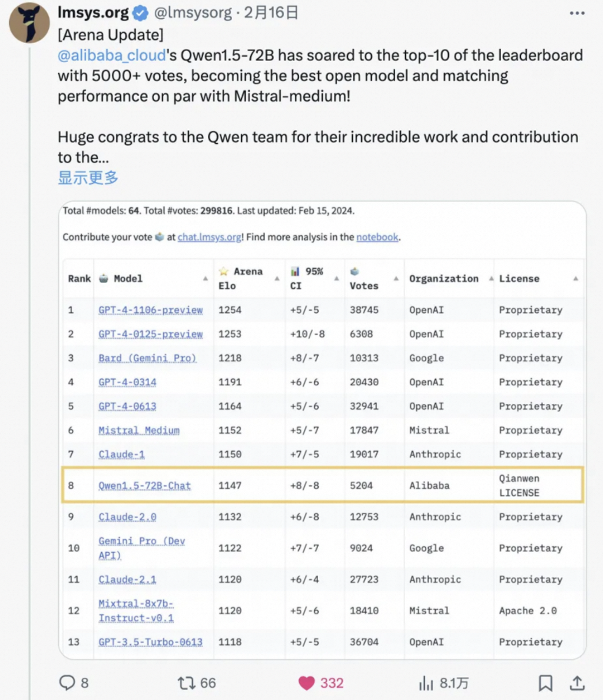Click the votes value 18410
Image resolution: width=603 pixels, height=700 pixels.
(x=364, y=611)
